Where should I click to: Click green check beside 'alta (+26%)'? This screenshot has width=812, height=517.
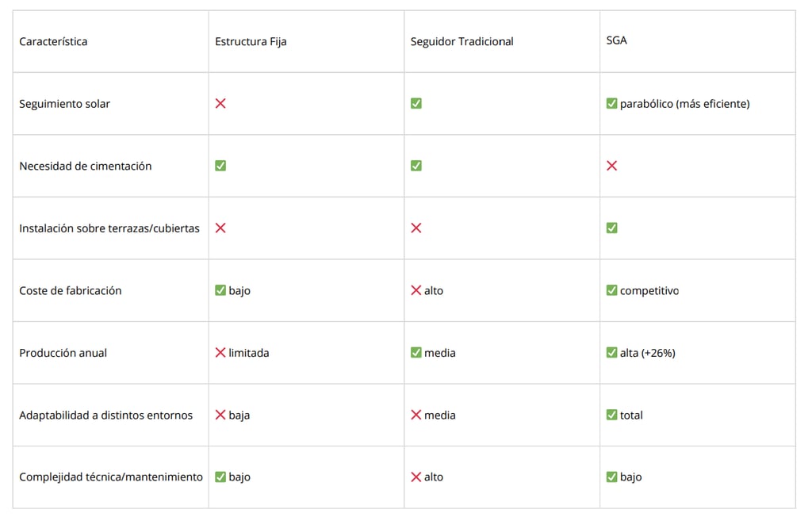pyautogui.click(x=611, y=353)
